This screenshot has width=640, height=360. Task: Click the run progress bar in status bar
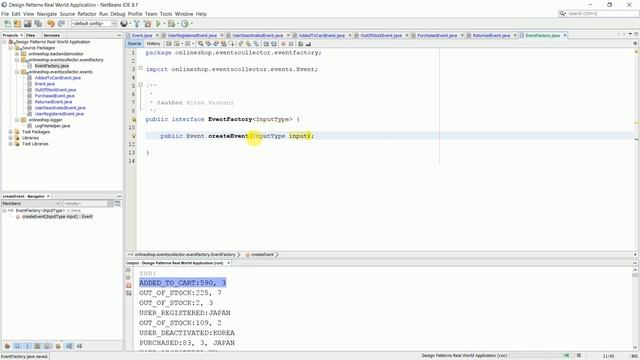pyautogui.click(x=539, y=356)
